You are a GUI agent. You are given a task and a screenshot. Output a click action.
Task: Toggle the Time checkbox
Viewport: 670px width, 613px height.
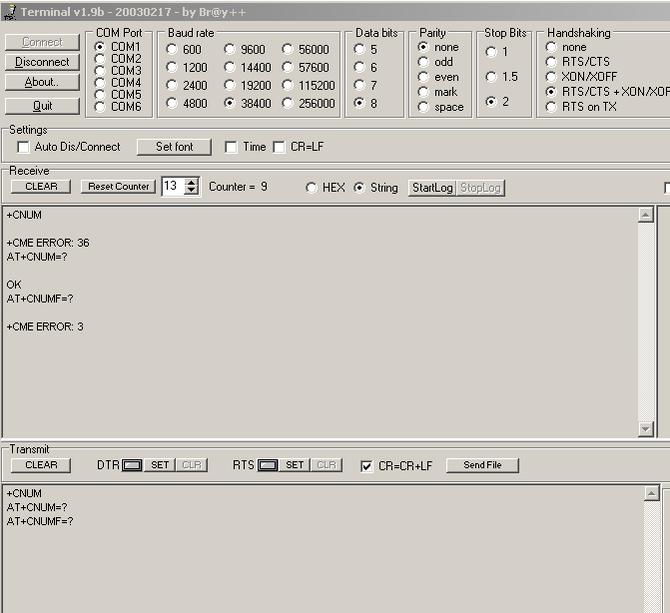pyautogui.click(x=231, y=147)
